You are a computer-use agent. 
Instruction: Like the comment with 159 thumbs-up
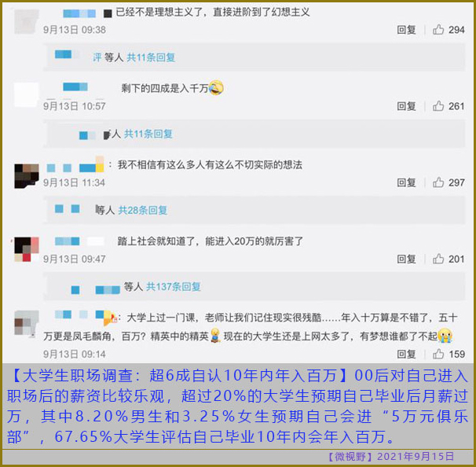coord(438,354)
